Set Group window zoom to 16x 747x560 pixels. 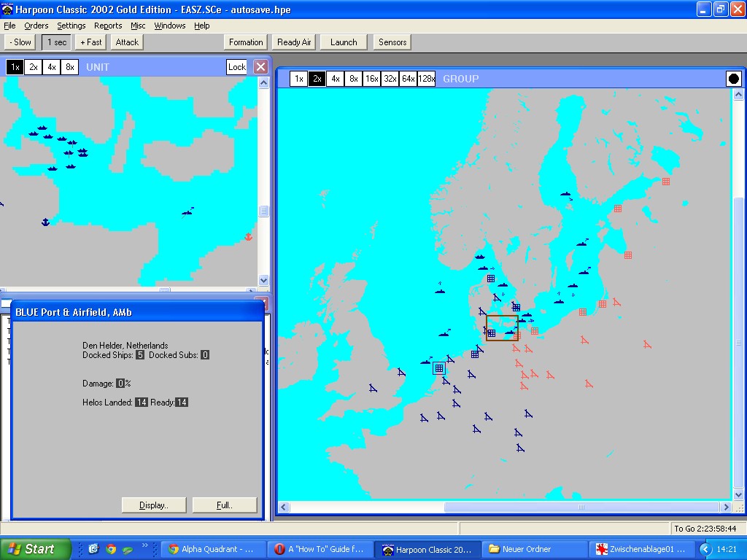click(x=371, y=79)
